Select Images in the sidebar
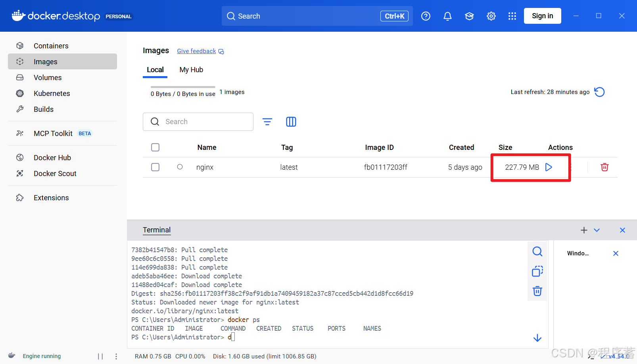The width and height of the screenshot is (637, 364). click(x=62, y=61)
